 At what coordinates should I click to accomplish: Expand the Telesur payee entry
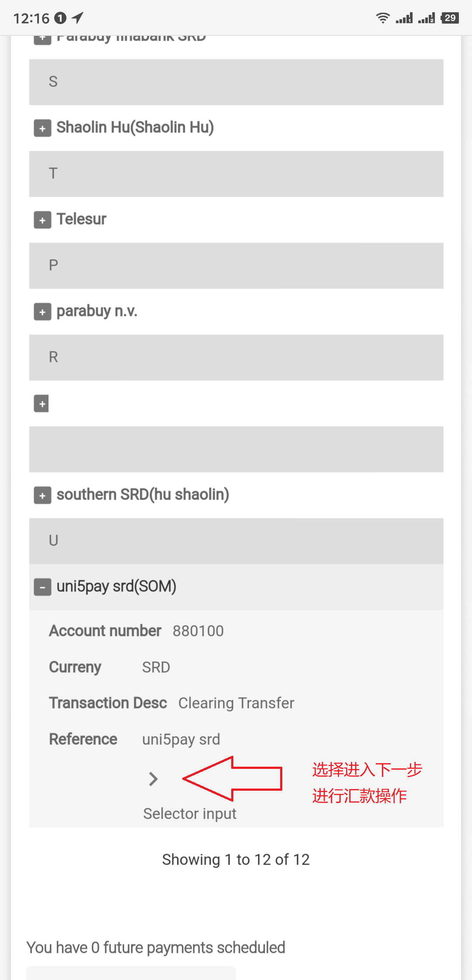pyautogui.click(x=42, y=220)
